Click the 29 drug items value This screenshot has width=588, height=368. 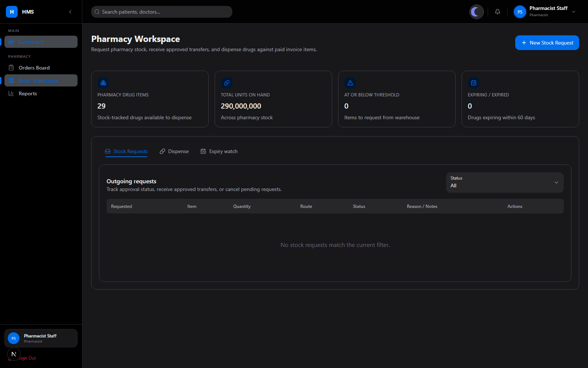click(x=101, y=106)
